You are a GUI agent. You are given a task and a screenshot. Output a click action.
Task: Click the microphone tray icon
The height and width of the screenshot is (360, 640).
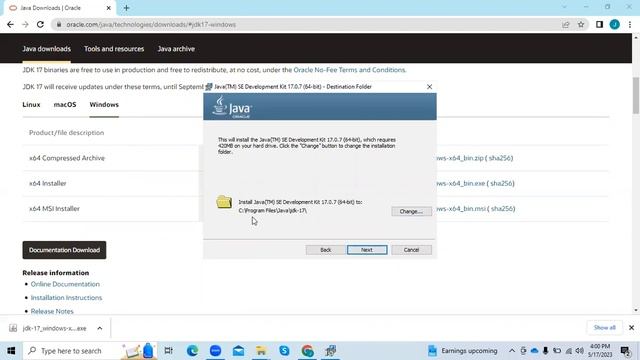[545, 351]
